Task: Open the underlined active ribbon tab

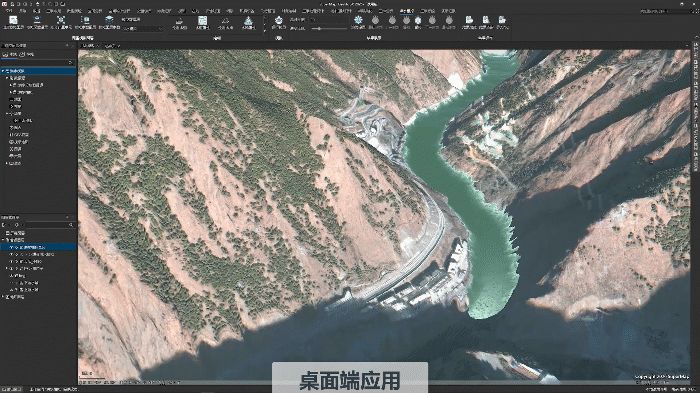Action: pyautogui.click(x=406, y=11)
